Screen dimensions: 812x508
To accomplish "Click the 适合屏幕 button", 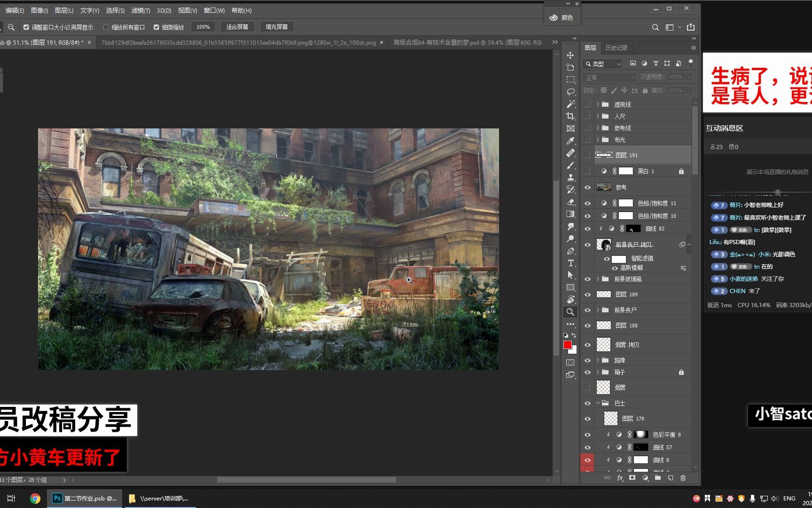I will 237,27.
